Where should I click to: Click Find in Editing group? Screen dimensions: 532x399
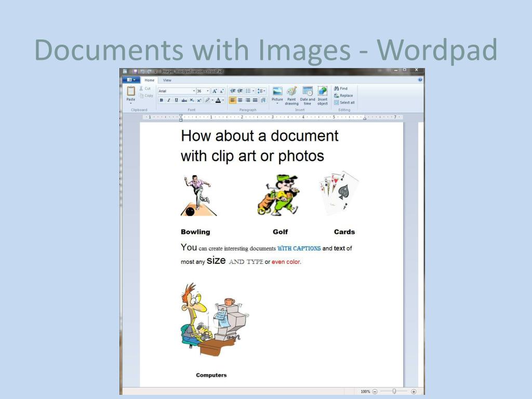[341, 88]
